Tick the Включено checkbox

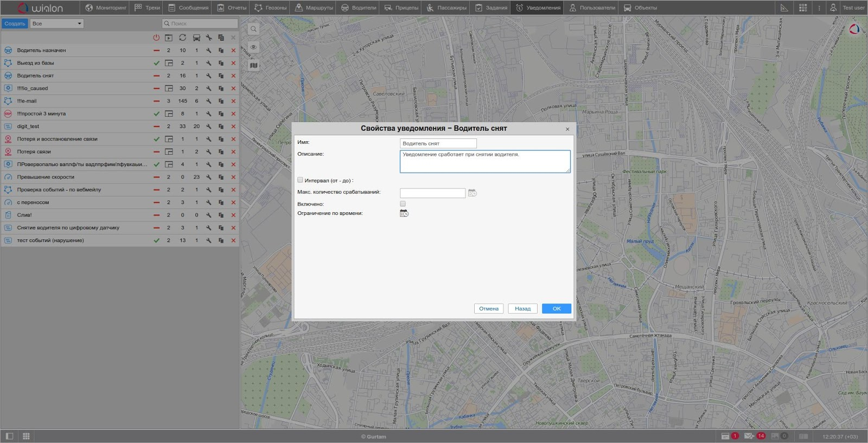pos(403,204)
